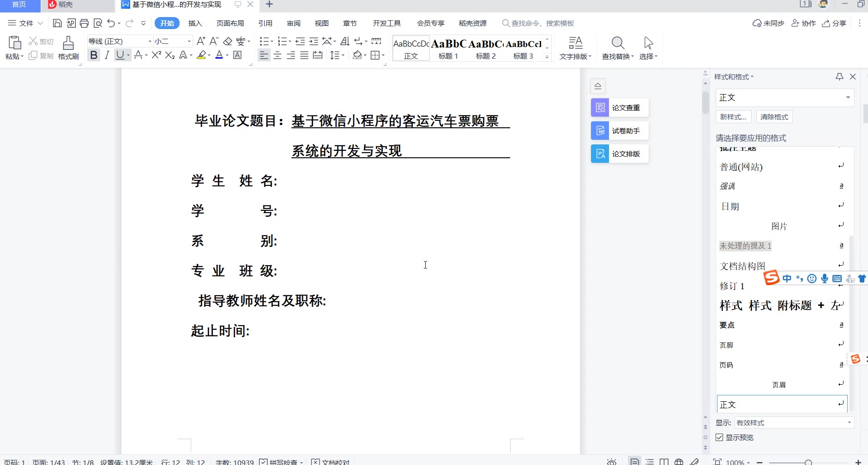Increase font size with the A+ icon
The image size is (868, 465).
pos(201,42)
